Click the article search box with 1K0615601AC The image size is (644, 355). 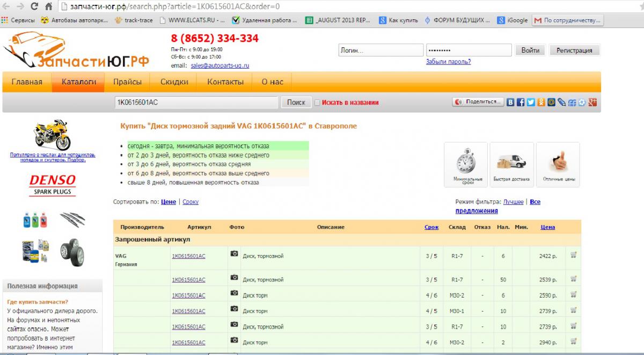tap(196, 102)
